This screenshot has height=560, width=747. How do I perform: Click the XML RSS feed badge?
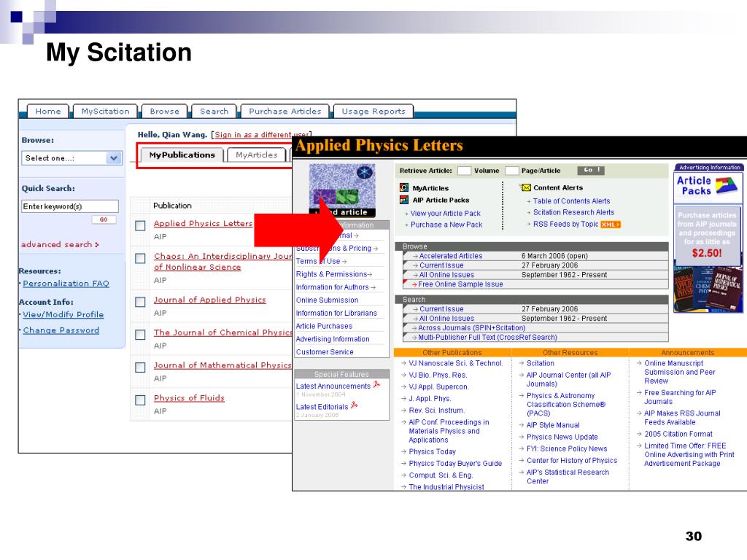pos(611,225)
